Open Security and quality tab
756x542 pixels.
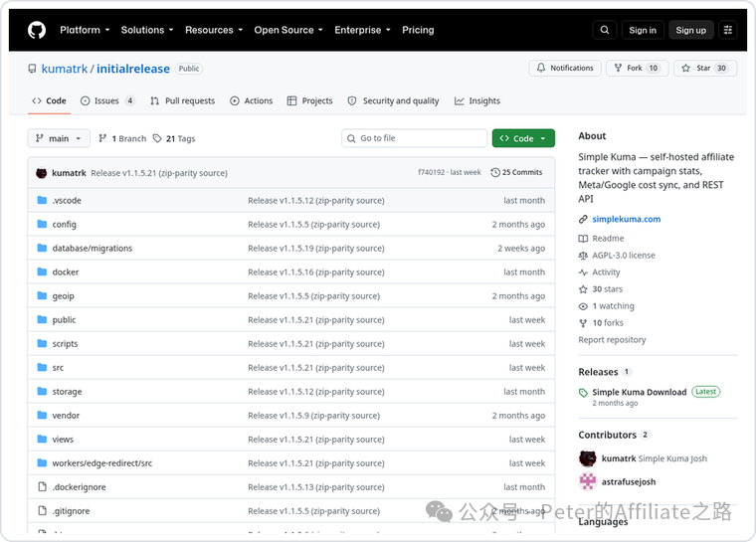click(x=393, y=100)
